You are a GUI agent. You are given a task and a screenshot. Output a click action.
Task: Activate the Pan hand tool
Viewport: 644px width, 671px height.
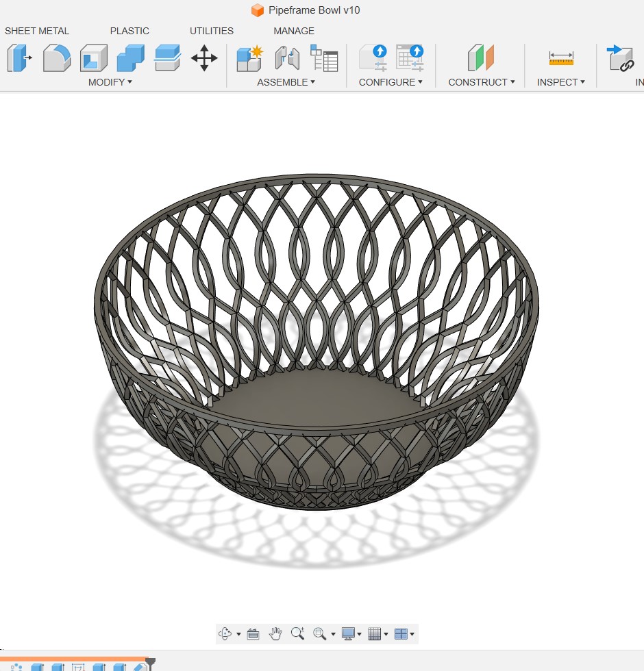275,633
